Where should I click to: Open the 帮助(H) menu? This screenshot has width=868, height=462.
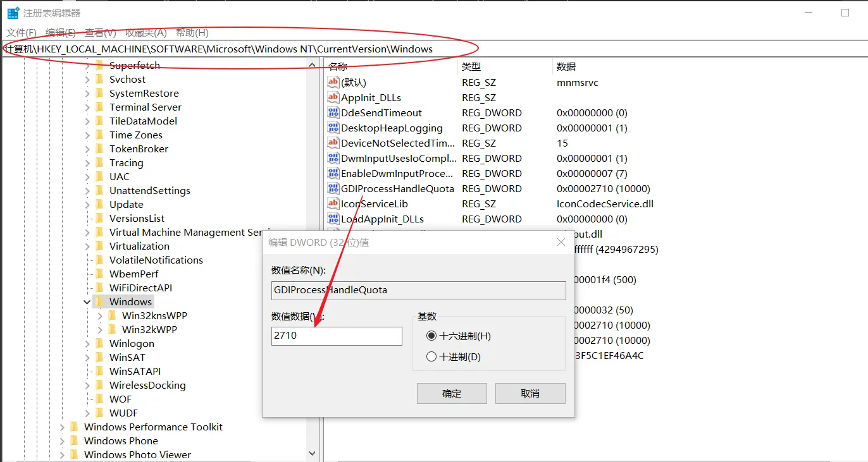(192, 33)
